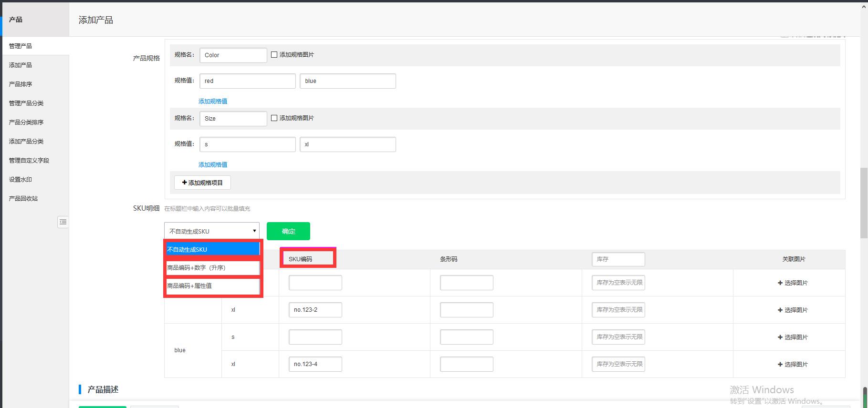Image resolution: width=868 pixels, height=408 pixels.
Task: Click the sidebar collapse icon
Action: [x=63, y=222]
